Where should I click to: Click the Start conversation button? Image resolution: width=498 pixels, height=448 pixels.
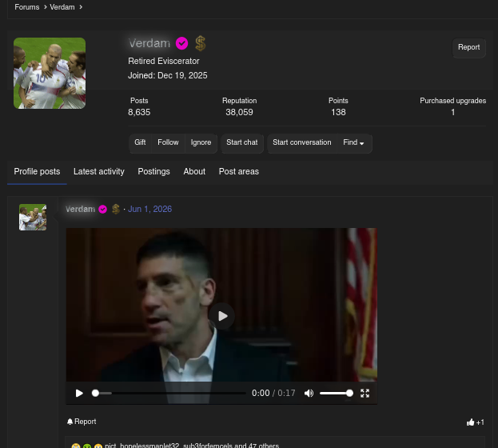pos(301,142)
